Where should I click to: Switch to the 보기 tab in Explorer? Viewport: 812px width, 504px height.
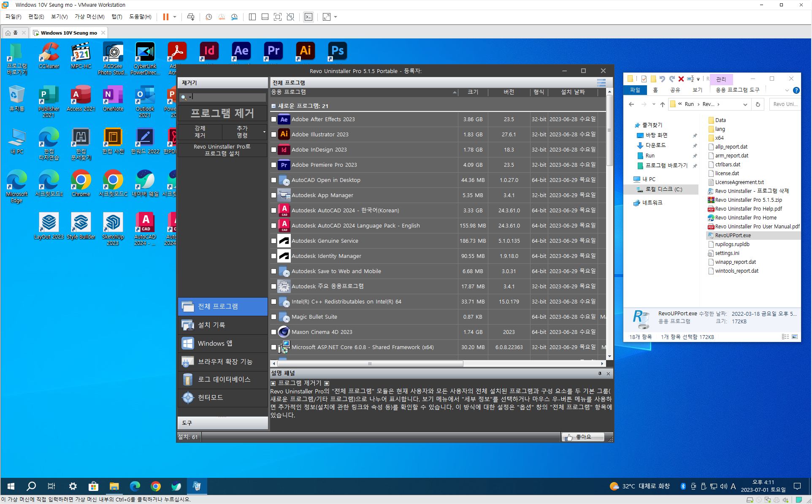[697, 90]
